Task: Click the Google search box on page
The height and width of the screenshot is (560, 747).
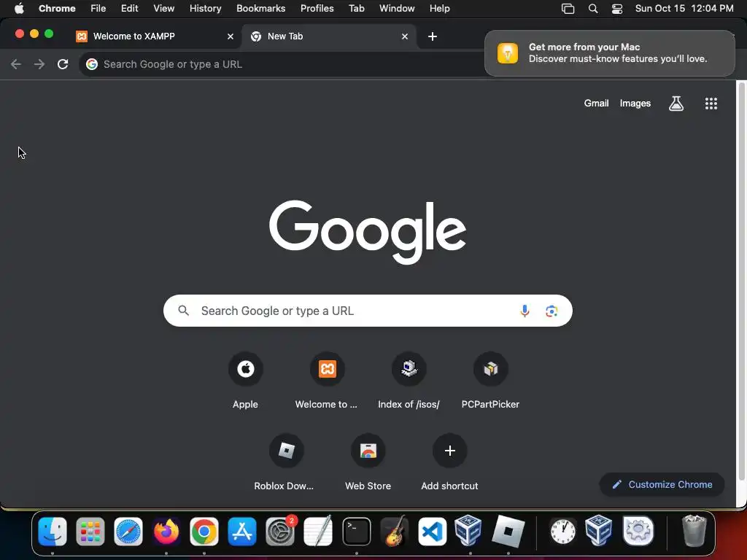Action: [x=368, y=311]
